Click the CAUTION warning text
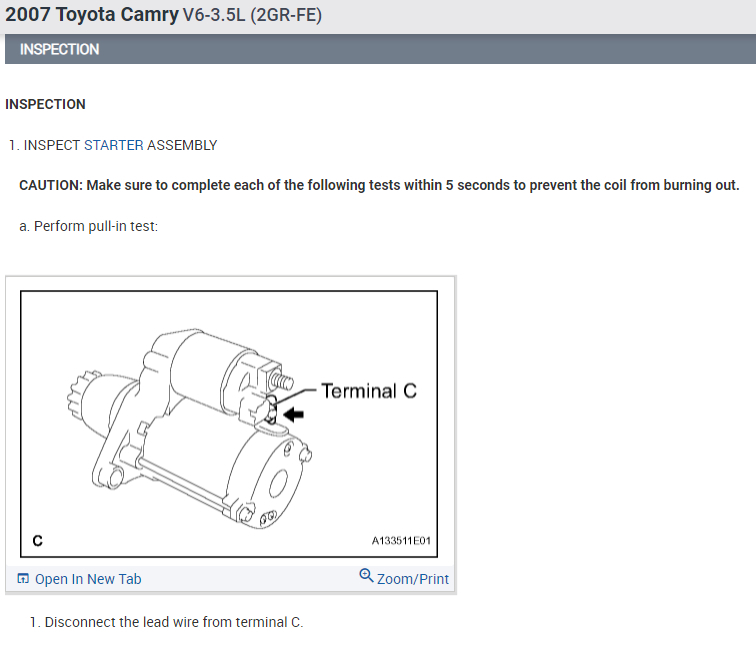756x646 pixels. 379,186
